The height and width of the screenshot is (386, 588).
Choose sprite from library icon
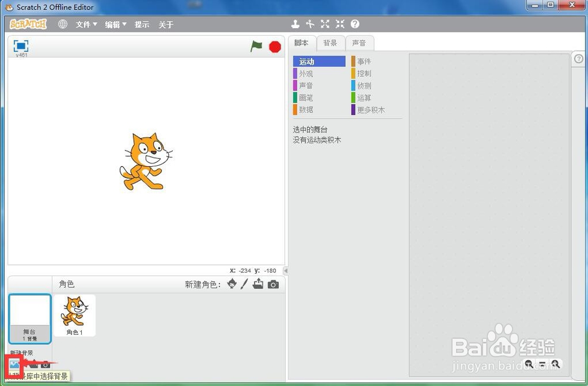coord(232,284)
